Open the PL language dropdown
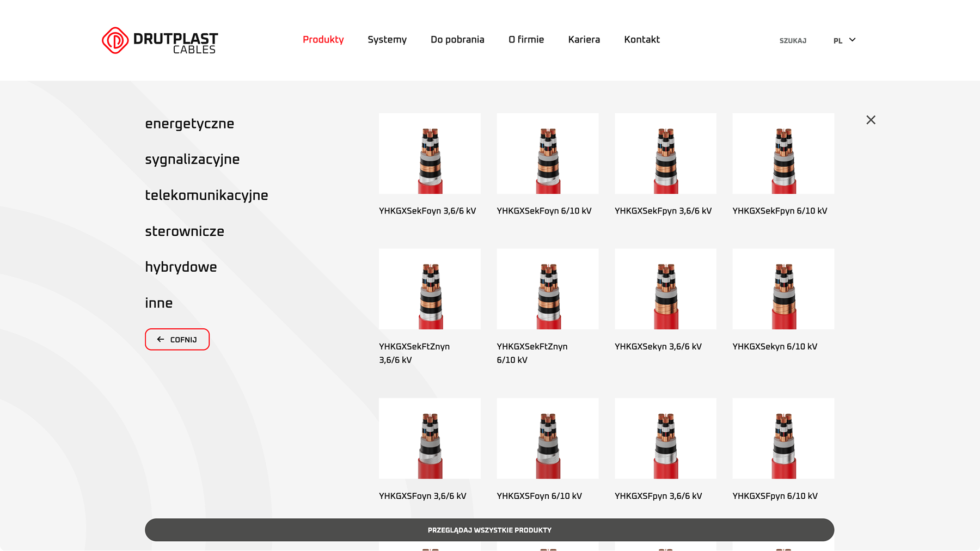Image resolution: width=980 pixels, height=551 pixels. pyautogui.click(x=844, y=40)
